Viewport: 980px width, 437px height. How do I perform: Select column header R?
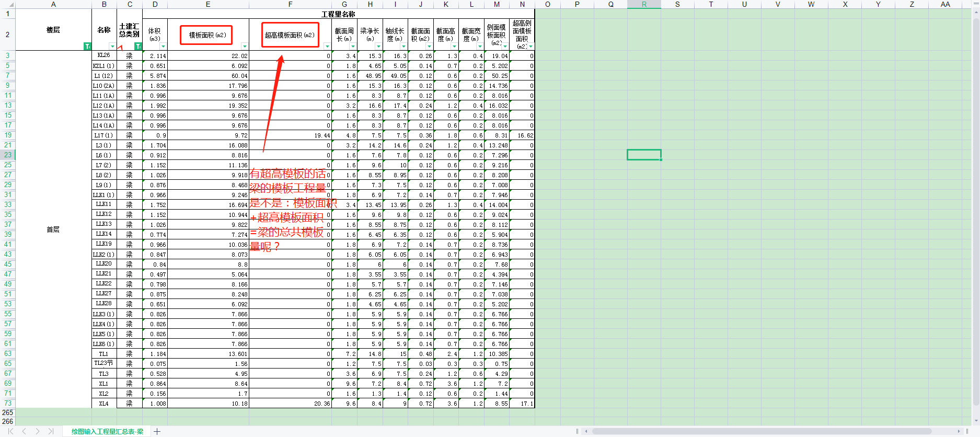(x=644, y=4)
